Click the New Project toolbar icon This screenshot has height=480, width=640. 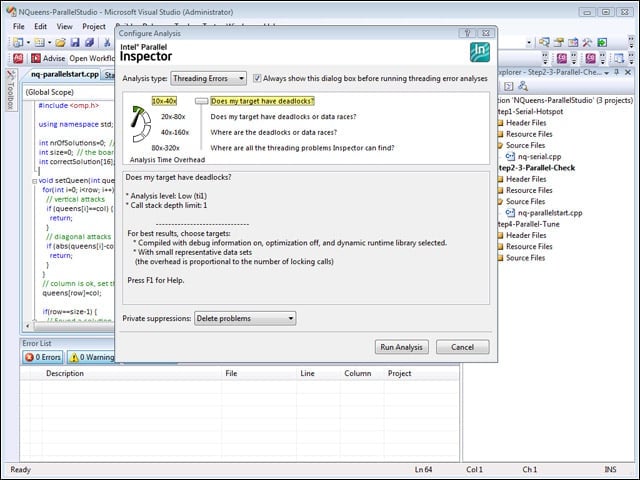18,42
